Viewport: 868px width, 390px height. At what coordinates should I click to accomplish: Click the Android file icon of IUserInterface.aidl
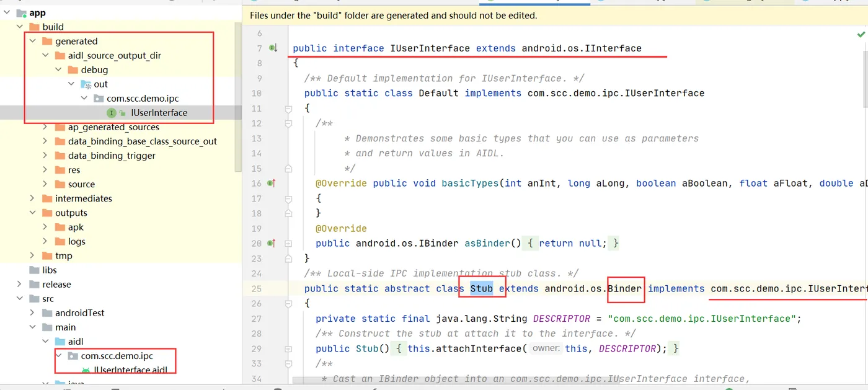86,370
